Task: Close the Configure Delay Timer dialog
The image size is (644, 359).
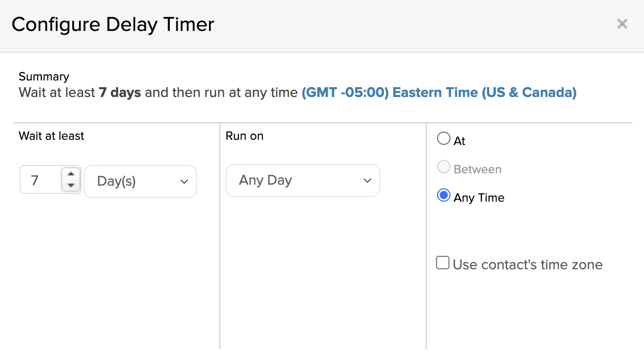Action: (x=622, y=24)
